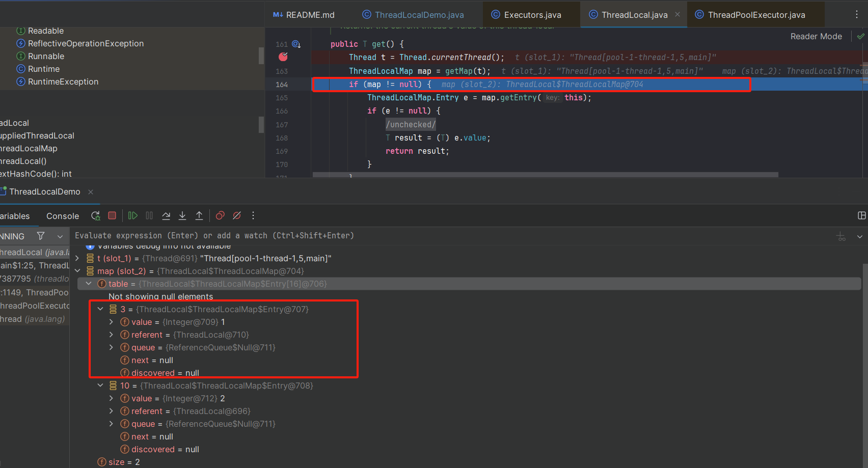Click the map (slot_2) variable icon
Screen dimensions: 868x468
pyautogui.click(x=90, y=271)
